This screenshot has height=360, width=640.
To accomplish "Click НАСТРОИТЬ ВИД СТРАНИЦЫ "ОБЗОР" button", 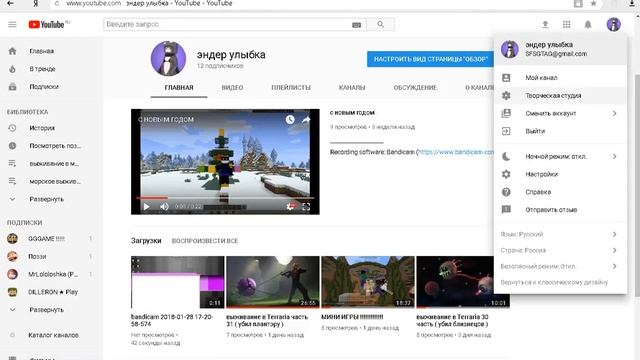I will (x=431, y=59).
